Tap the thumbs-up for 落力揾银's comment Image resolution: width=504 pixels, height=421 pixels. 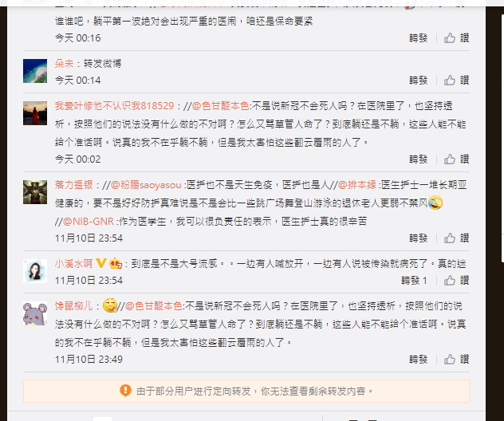coord(450,238)
